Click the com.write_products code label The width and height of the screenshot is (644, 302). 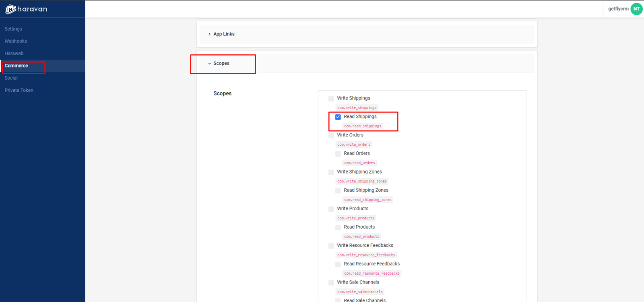356,218
